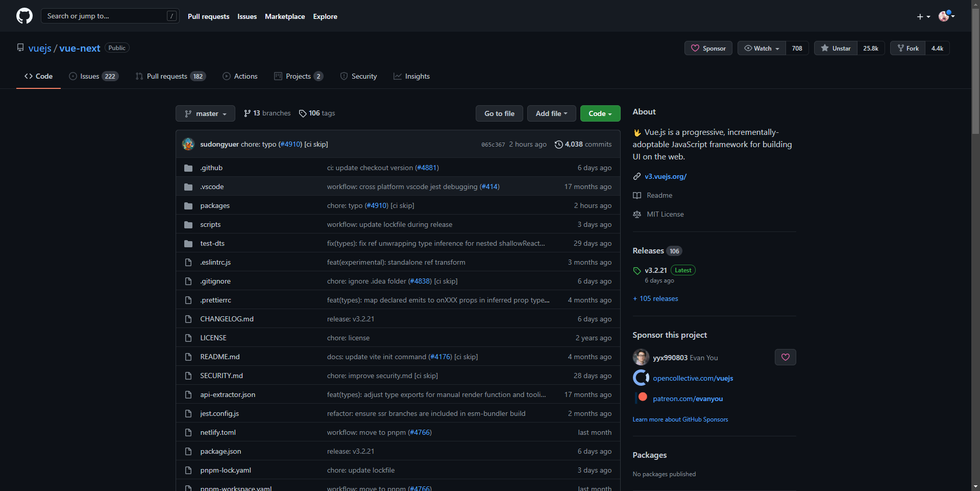980x491 pixels.
Task: Click the 106 tags link
Action: click(x=317, y=113)
